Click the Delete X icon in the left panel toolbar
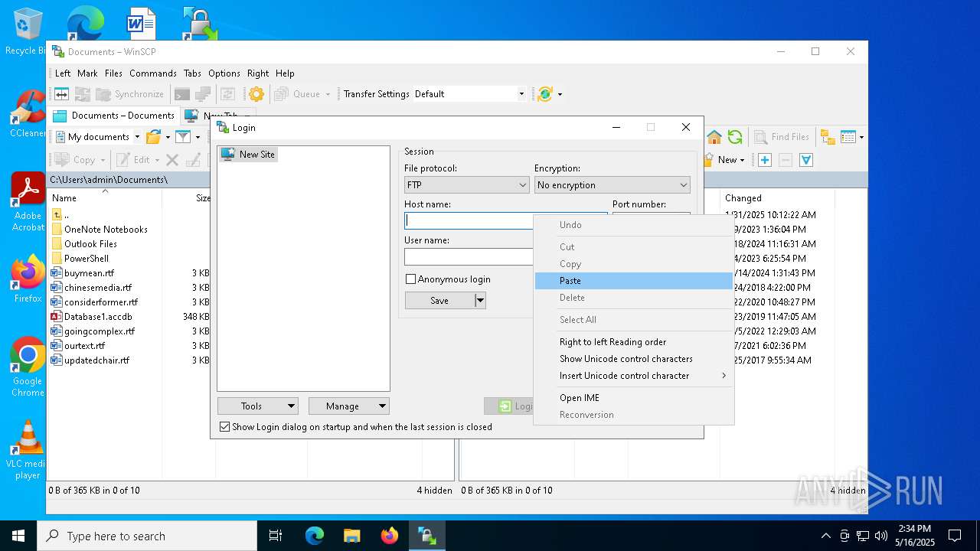This screenshot has height=551, width=980. [172, 160]
